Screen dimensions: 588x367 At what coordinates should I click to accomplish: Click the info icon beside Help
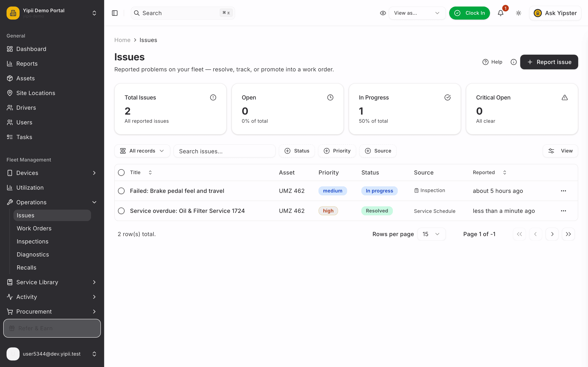pos(514,62)
